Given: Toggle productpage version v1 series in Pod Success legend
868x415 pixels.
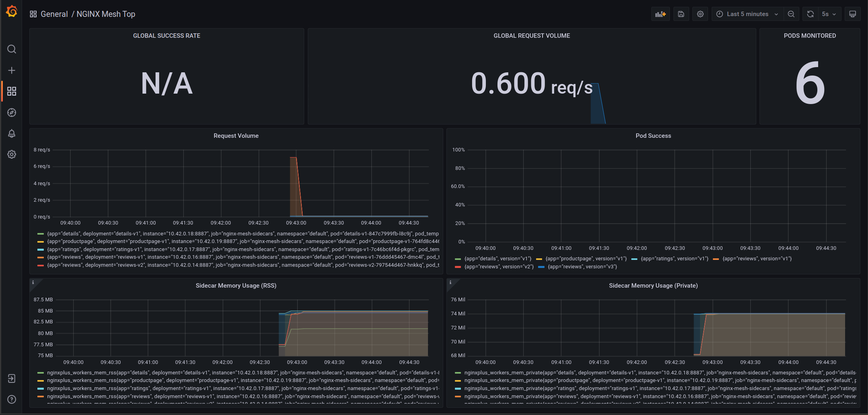Looking at the screenshot, I should click(x=585, y=259).
